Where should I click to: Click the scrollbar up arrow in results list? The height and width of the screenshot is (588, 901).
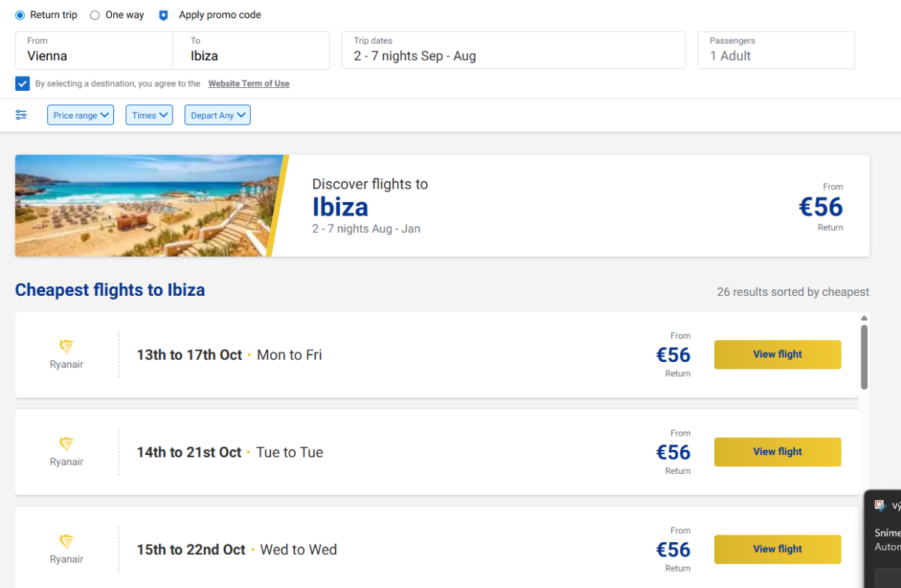[864, 318]
